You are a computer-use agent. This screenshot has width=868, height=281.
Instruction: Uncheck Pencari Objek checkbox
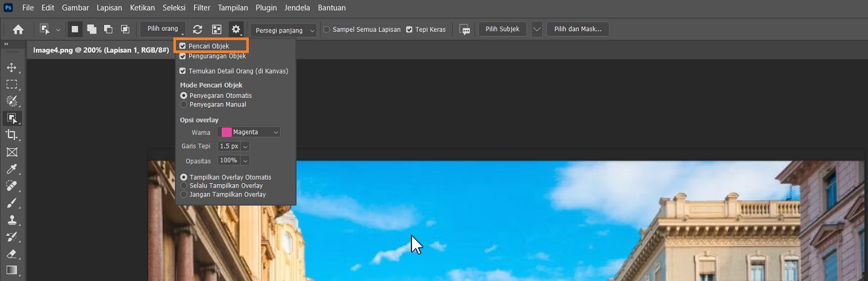(183, 46)
